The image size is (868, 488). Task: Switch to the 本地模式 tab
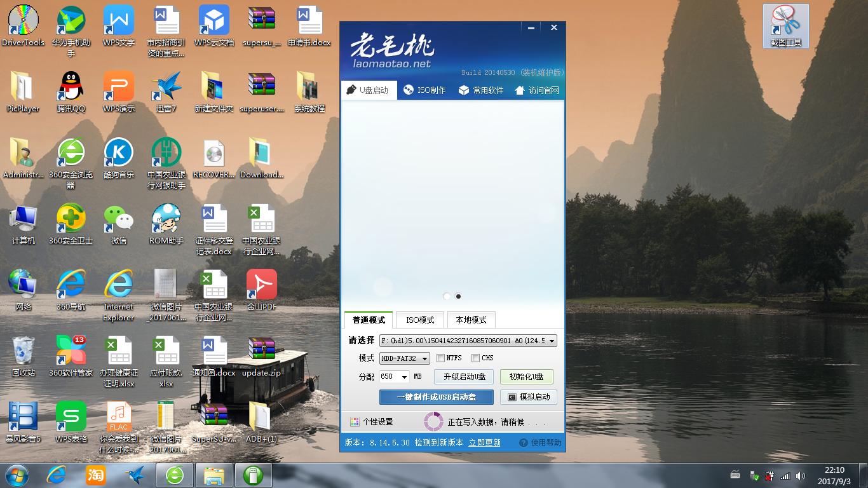pyautogui.click(x=471, y=320)
